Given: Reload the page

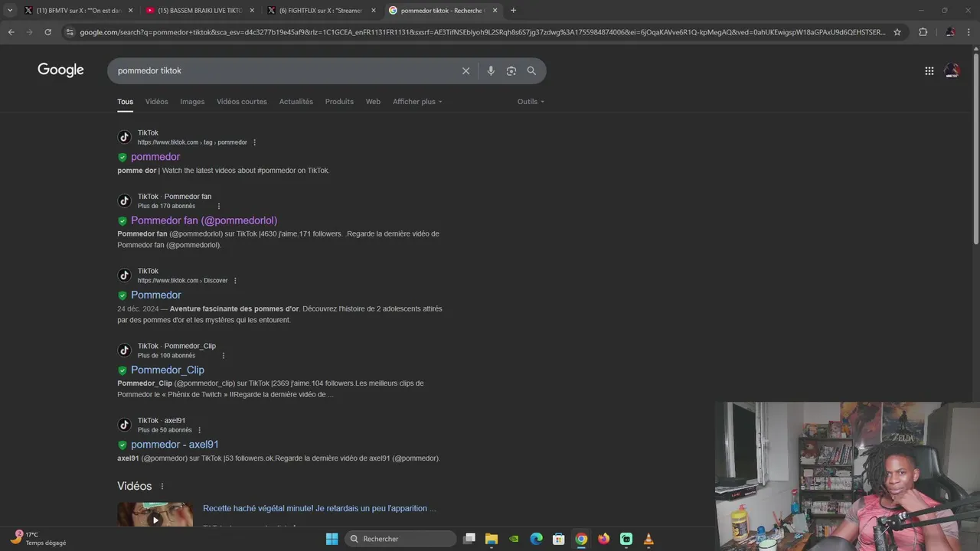Looking at the screenshot, I should click(47, 32).
